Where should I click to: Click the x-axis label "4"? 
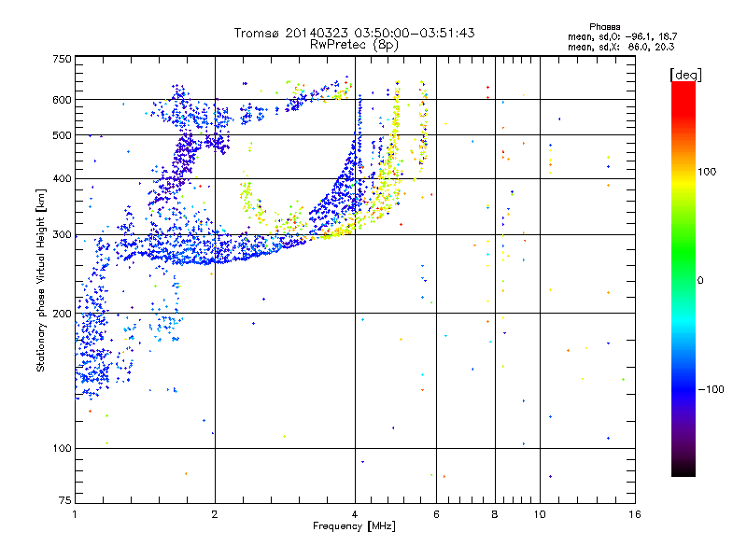click(355, 514)
